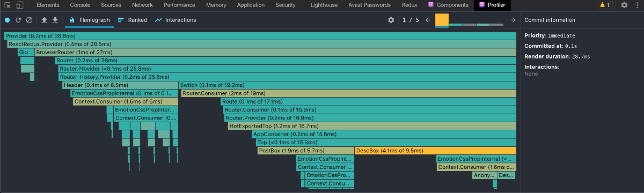Open the Memory tab
This screenshot has width=644, height=193.
[x=216, y=5]
